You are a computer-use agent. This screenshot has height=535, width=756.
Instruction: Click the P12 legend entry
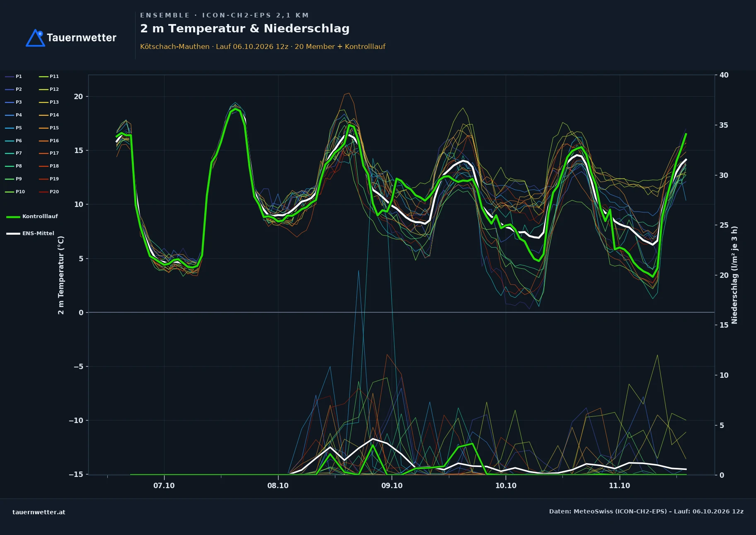(x=49, y=89)
